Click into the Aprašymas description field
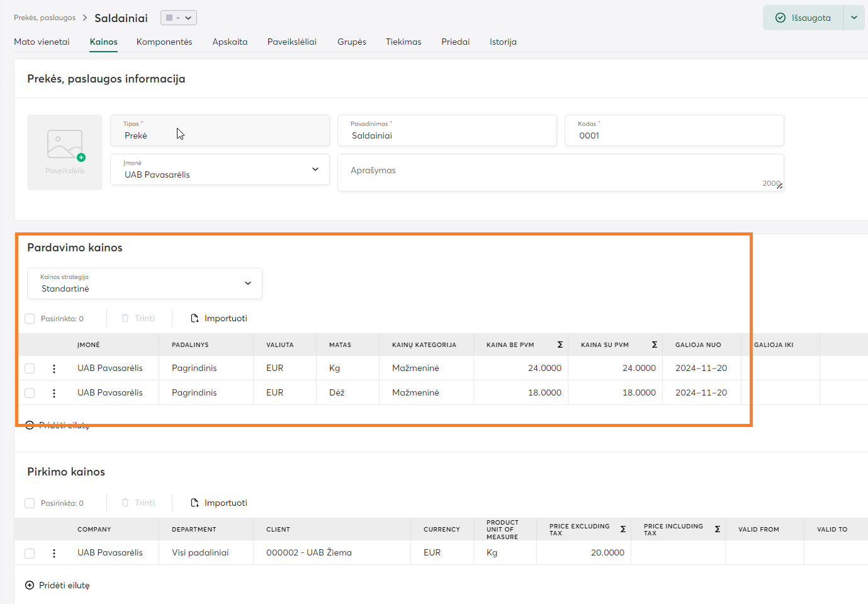 [560, 172]
